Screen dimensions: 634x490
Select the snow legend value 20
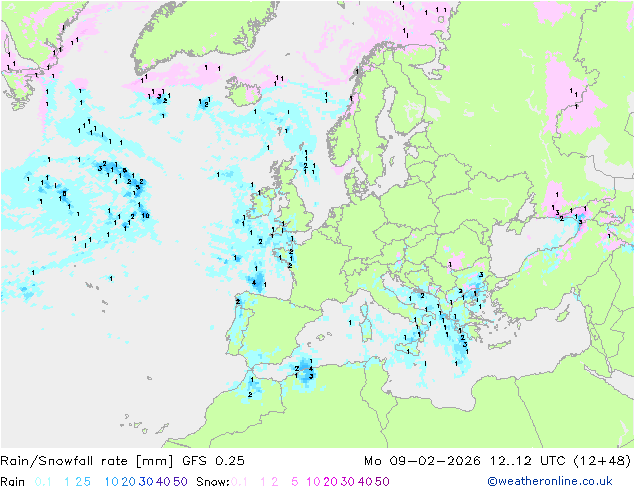(x=330, y=482)
